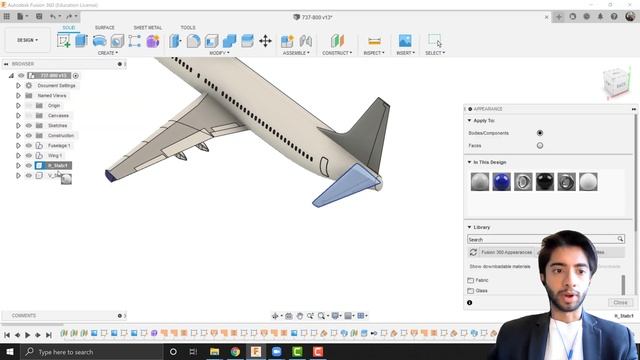Toggle visibility eye of Fuselage 1

click(x=29, y=146)
